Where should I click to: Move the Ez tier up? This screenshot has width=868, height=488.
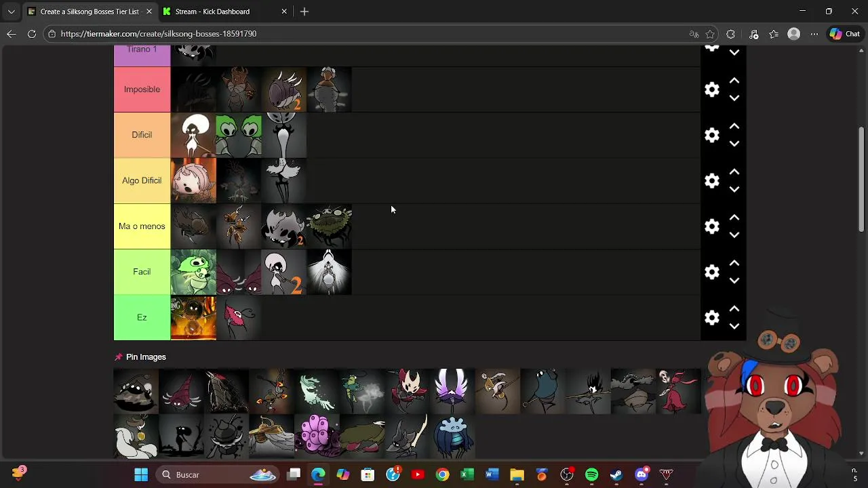[x=734, y=309]
